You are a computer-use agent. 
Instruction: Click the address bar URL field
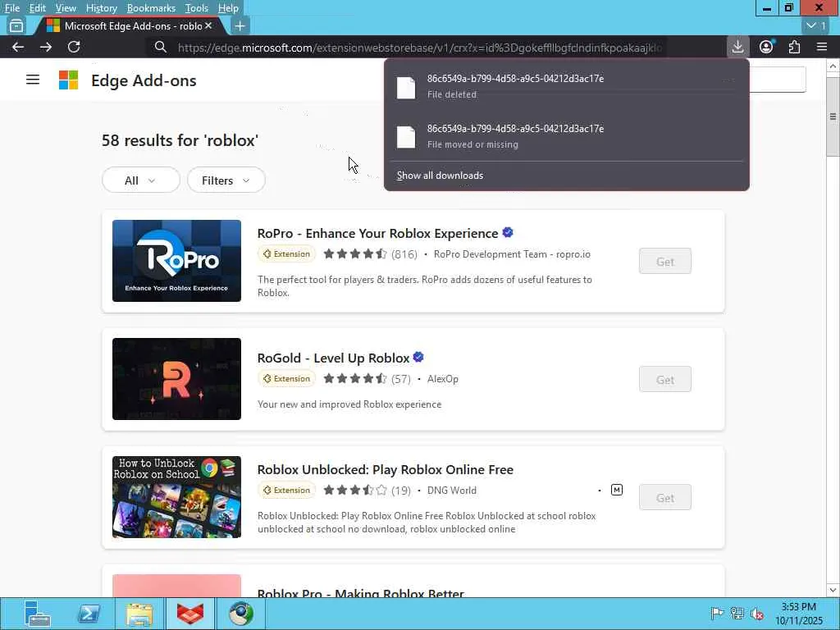(420, 48)
